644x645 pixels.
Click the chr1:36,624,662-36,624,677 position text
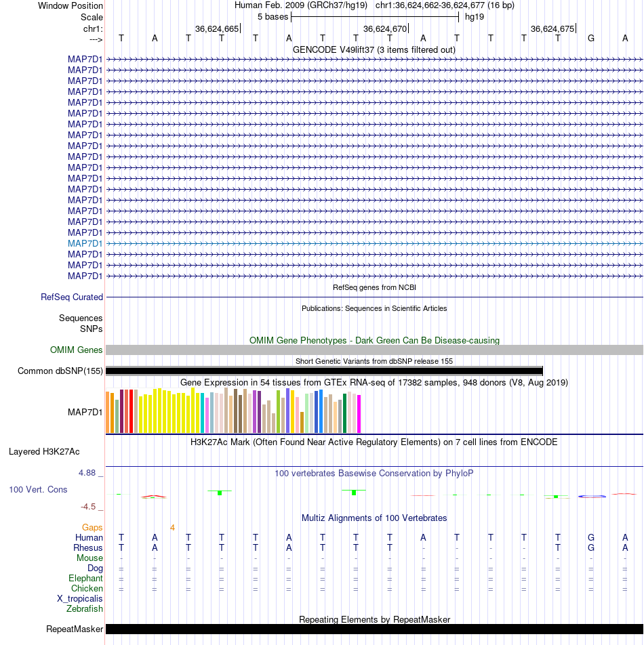coord(445,5)
